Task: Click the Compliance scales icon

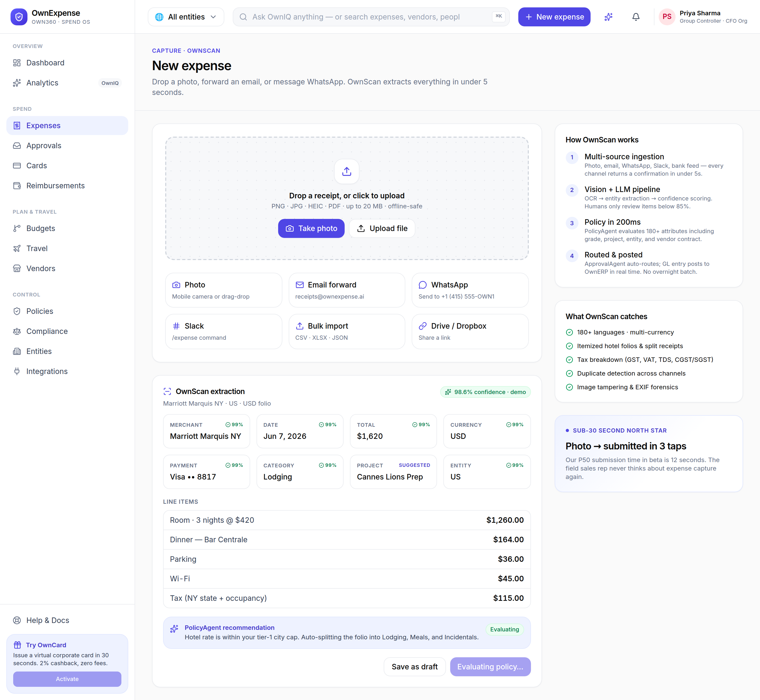Action: 17,332
